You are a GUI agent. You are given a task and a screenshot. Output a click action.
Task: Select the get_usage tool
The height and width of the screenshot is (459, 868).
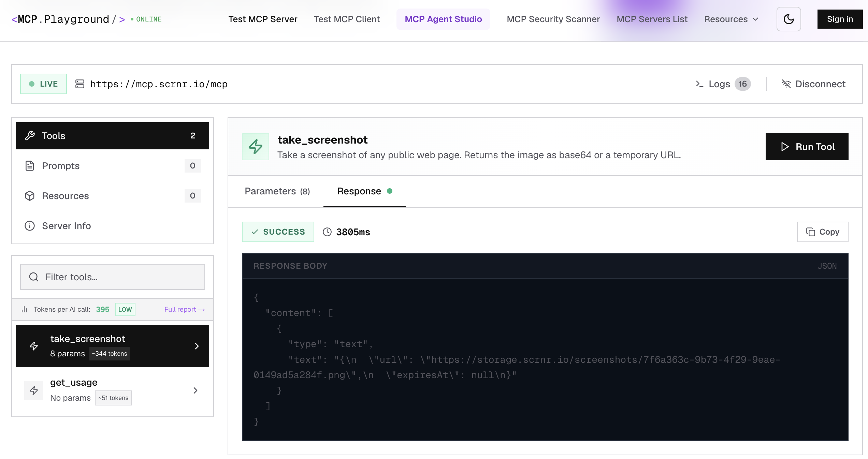[x=113, y=390]
